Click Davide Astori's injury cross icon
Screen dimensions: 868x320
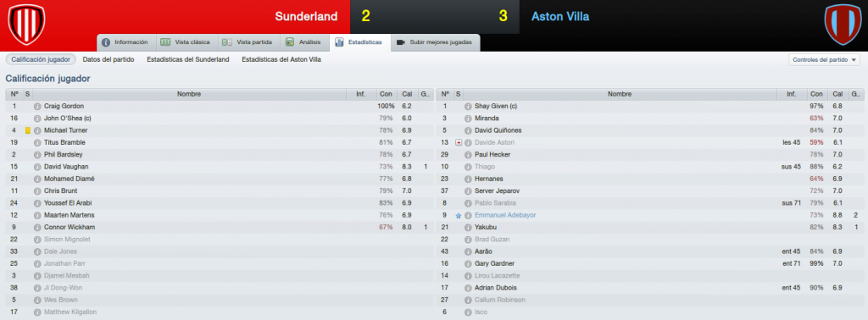459,142
